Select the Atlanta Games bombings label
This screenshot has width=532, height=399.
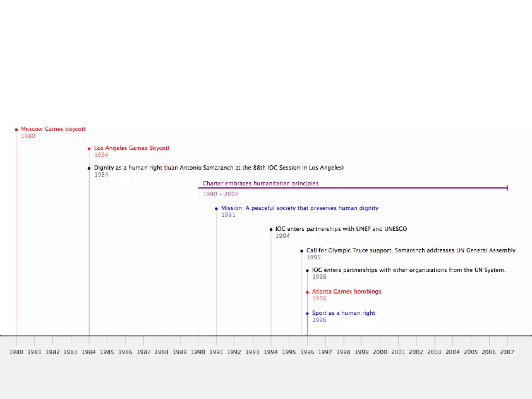point(347,291)
